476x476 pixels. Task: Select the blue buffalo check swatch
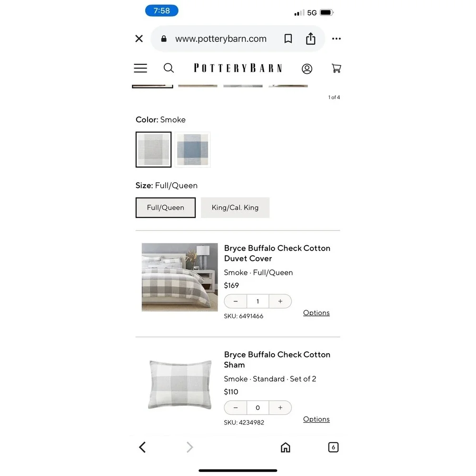192,149
